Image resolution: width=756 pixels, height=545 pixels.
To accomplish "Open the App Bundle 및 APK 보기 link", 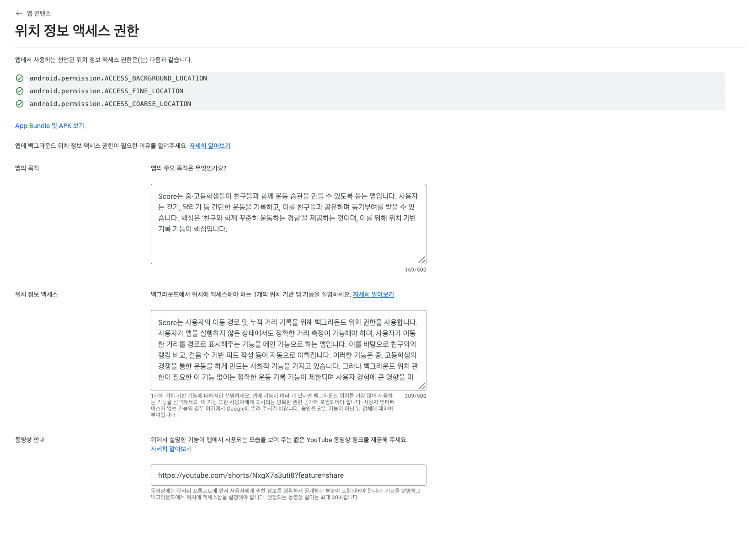I will (49, 126).
